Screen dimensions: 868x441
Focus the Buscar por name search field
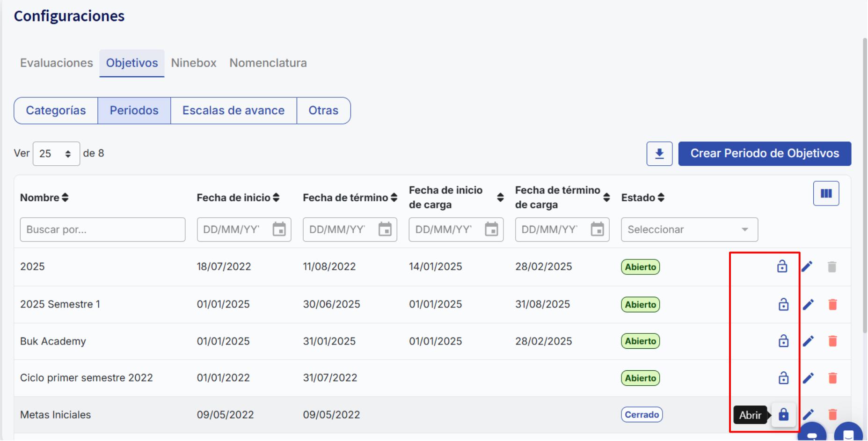point(102,229)
